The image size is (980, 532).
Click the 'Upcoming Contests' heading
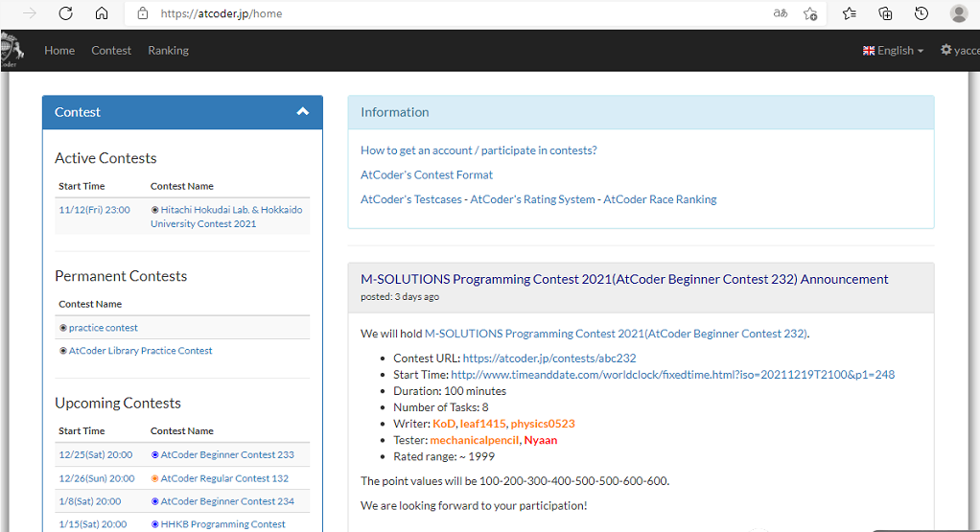pos(118,403)
